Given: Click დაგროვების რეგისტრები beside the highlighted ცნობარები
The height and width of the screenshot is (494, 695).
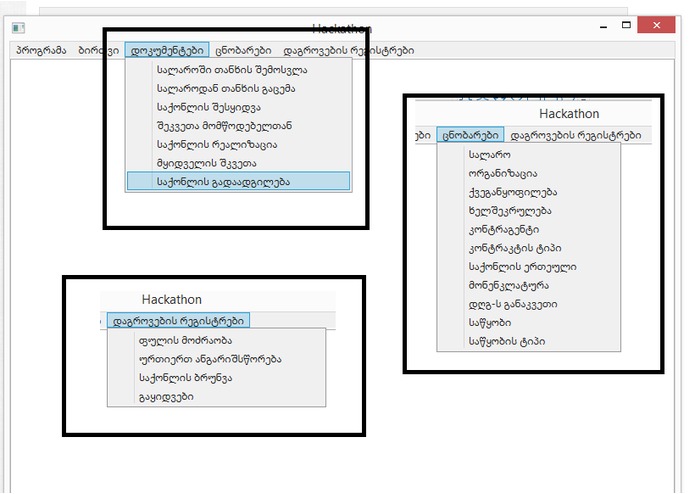Looking at the screenshot, I should coord(576,135).
